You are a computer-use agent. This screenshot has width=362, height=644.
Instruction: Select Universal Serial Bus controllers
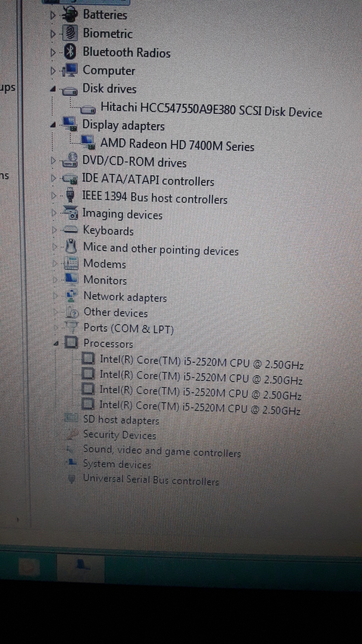coord(151,479)
